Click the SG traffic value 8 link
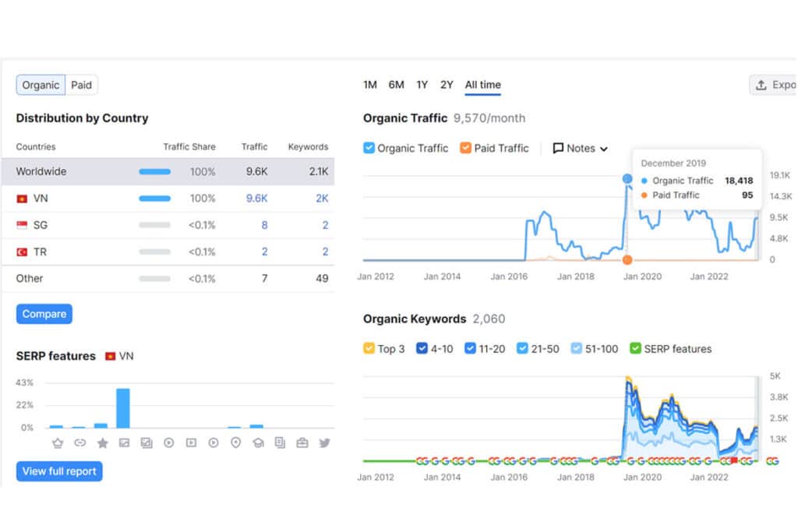 pos(265,225)
